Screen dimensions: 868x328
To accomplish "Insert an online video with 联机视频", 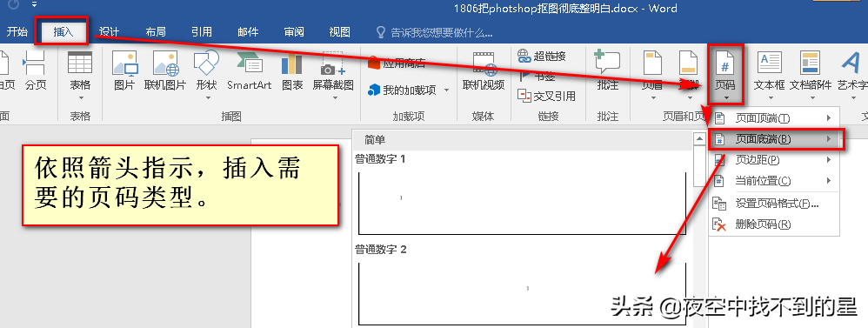I will click(x=484, y=70).
